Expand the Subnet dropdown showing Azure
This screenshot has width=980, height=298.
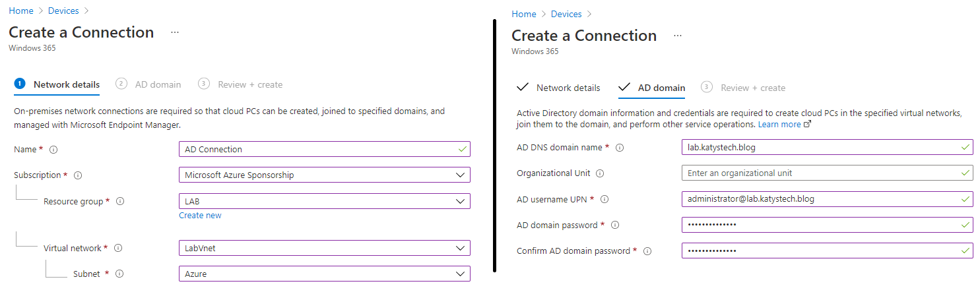click(x=324, y=274)
